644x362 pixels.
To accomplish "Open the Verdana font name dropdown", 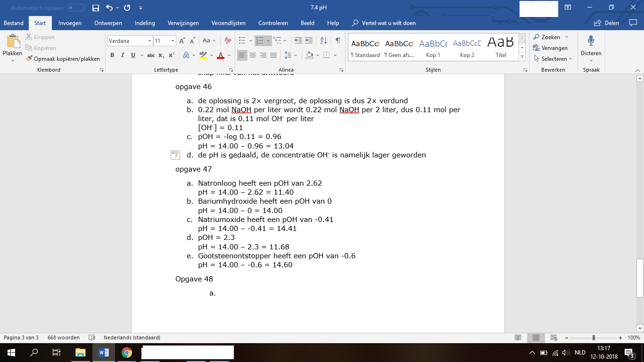I will click(149, 41).
